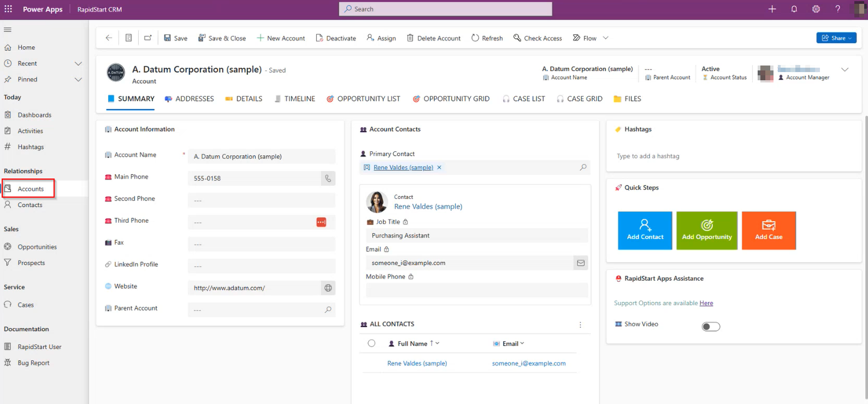Open the Power Apps app launcher waffle
Viewport: 868px width, 404px height.
8,9
